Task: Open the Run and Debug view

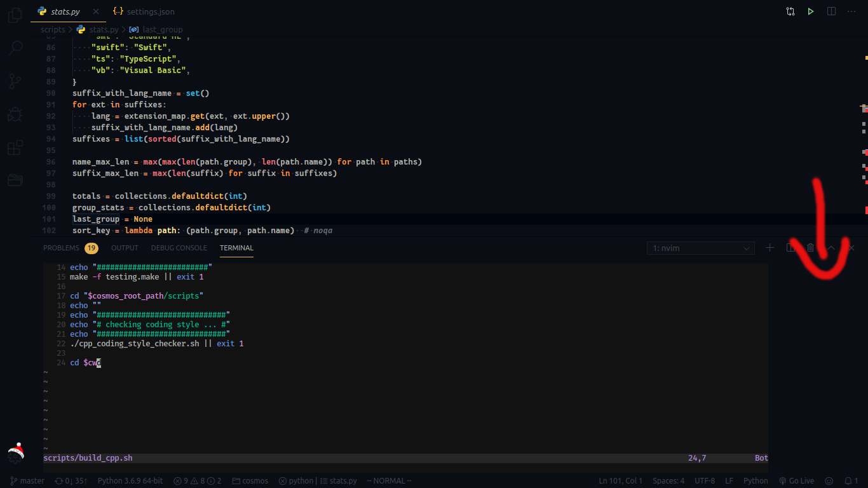Action: click(x=15, y=114)
